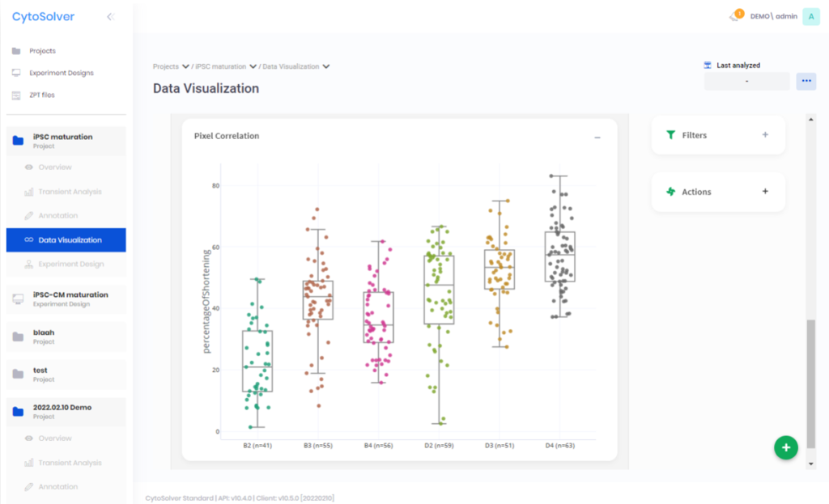Click the Actions icon
Viewport: 829px width, 504px height.
point(670,192)
